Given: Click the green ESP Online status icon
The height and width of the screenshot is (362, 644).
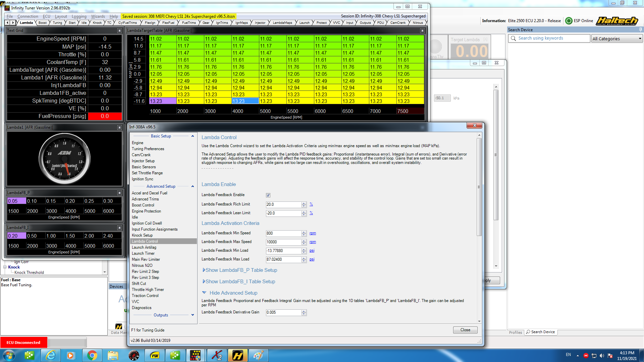Looking at the screenshot, I should (569, 21).
